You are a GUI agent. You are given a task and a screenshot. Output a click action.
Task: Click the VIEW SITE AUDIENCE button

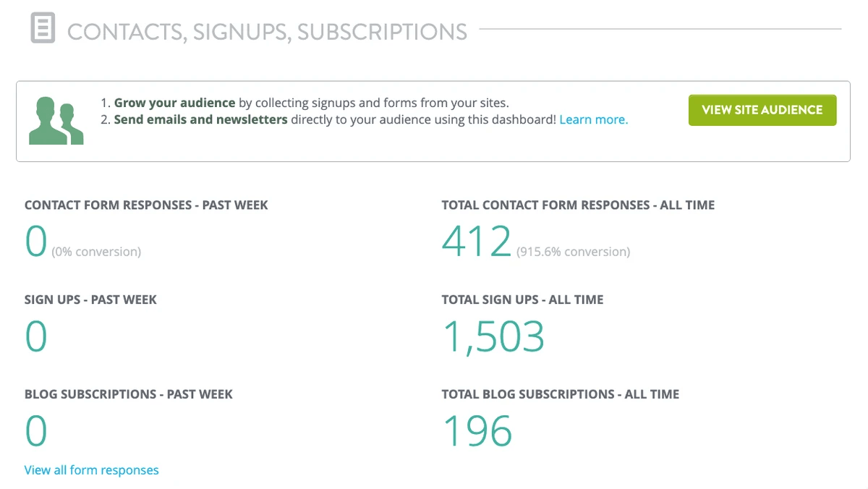click(x=762, y=110)
